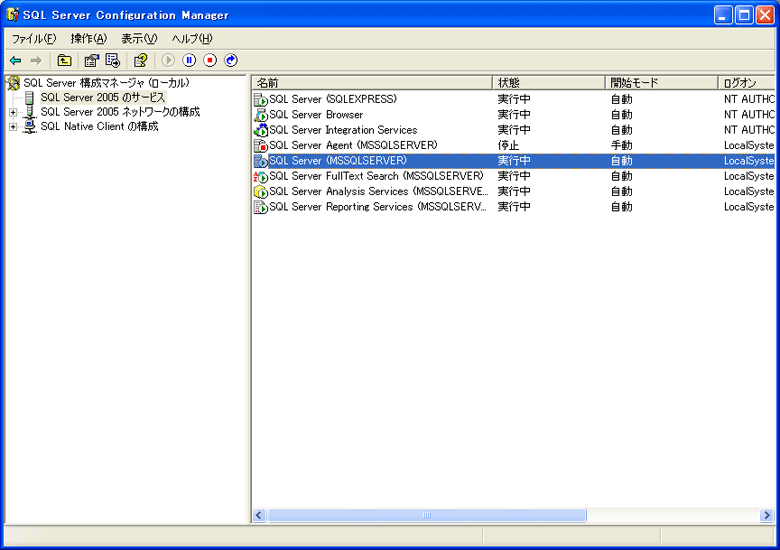Open Help via question mark toolbar icon
The image size is (780, 550).
[x=140, y=61]
